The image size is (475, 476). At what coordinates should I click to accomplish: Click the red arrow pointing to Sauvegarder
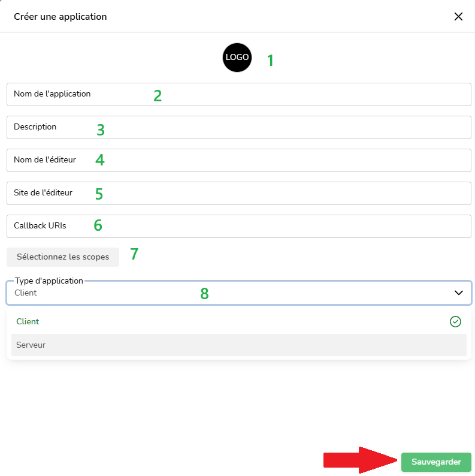point(361,460)
